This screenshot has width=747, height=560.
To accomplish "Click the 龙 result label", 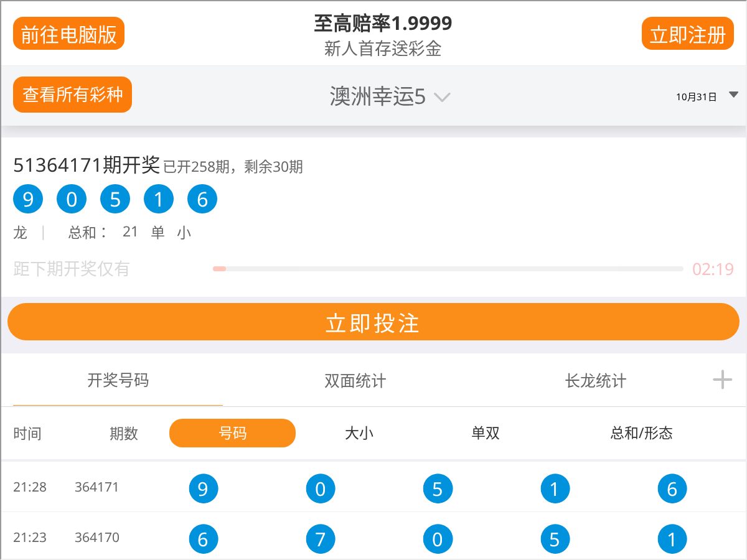I will (x=21, y=233).
